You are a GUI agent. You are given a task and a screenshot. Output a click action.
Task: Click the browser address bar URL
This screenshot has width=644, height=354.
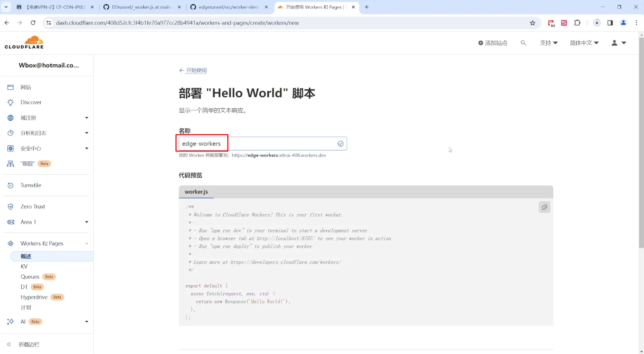[177, 23]
